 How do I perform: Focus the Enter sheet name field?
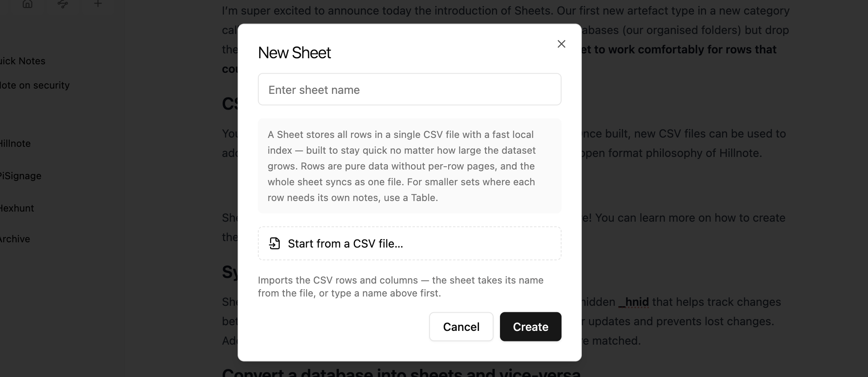(409, 89)
